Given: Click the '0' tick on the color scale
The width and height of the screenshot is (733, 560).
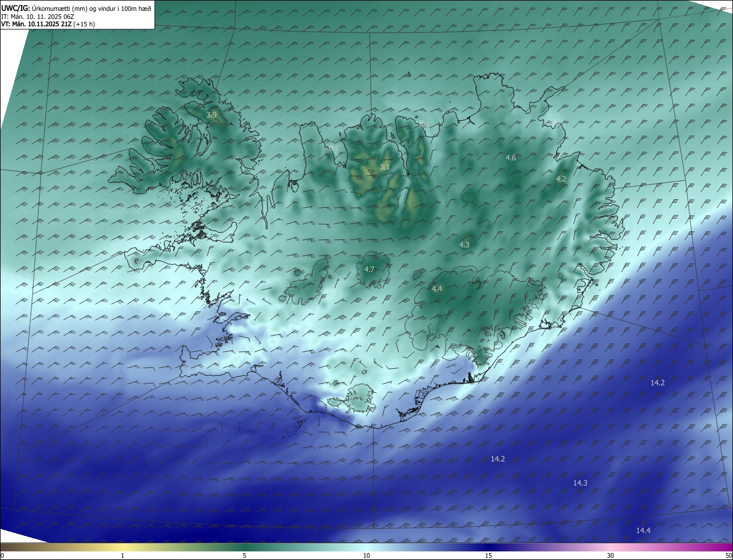Looking at the screenshot, I should 2,555.
